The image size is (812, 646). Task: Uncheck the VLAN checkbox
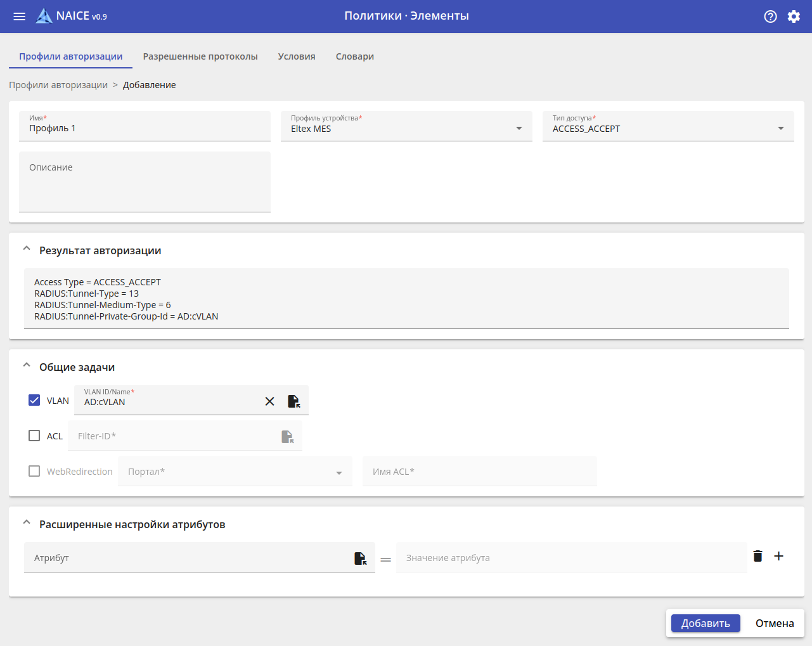pyautogui.click(x=34, y=400)
